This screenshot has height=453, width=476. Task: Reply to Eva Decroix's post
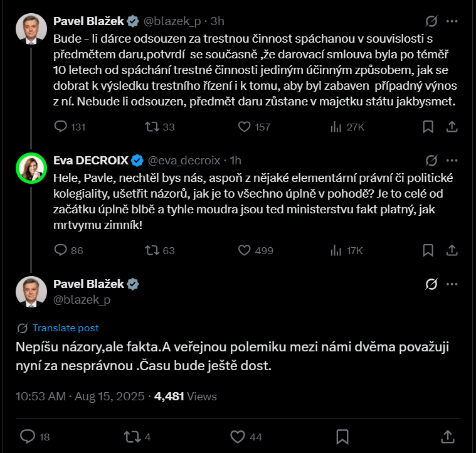(61, 250)
